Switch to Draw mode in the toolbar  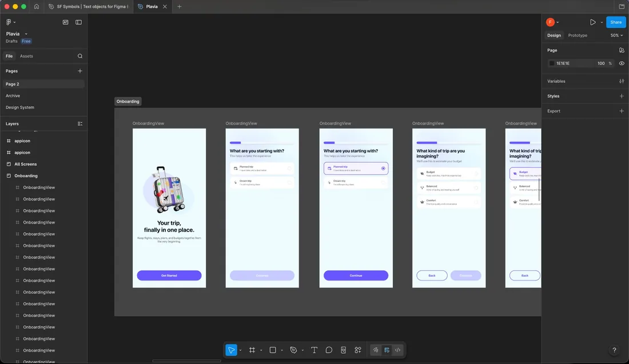[376, 350]
